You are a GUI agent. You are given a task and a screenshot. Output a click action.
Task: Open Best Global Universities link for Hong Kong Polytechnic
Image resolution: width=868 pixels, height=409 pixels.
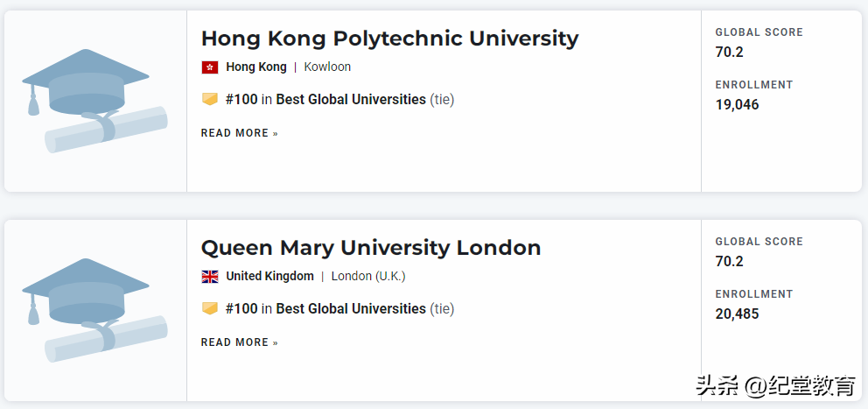click(351, 100)
